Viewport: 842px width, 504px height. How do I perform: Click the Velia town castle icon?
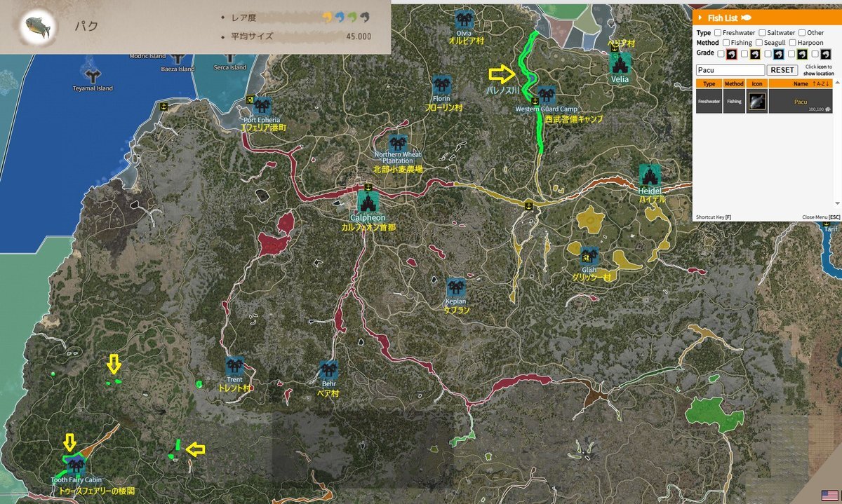(620, 63)
